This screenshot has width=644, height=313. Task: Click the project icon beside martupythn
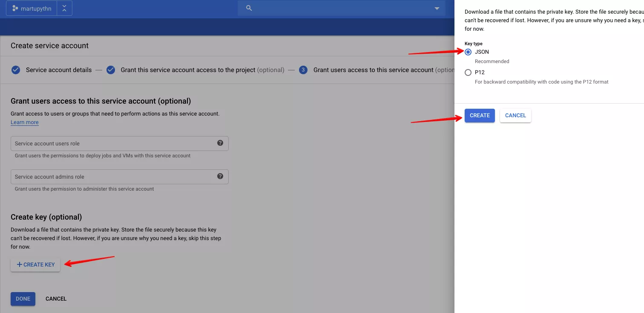click(x=15, y=8)
